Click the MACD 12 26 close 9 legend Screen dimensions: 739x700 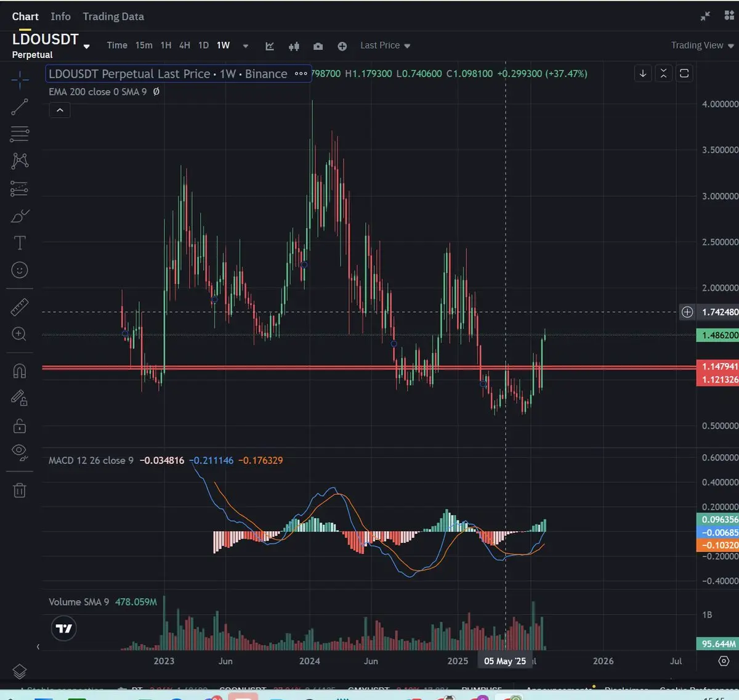click(x=91, y=460)
